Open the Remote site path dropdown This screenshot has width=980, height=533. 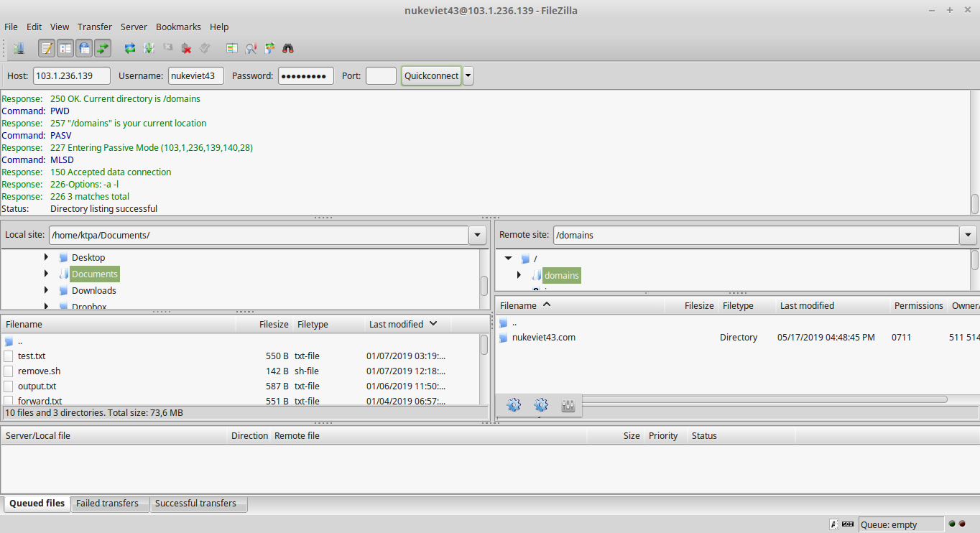(x=968, y=235)
